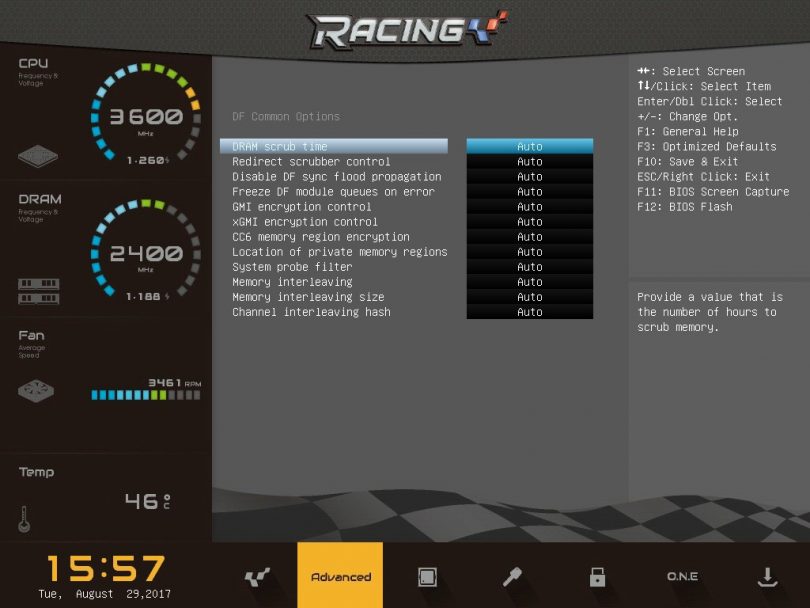Viewport: 810px width, 608px height.
Task: Open the Boot tab wrench icon
Action: pos(512,577)
